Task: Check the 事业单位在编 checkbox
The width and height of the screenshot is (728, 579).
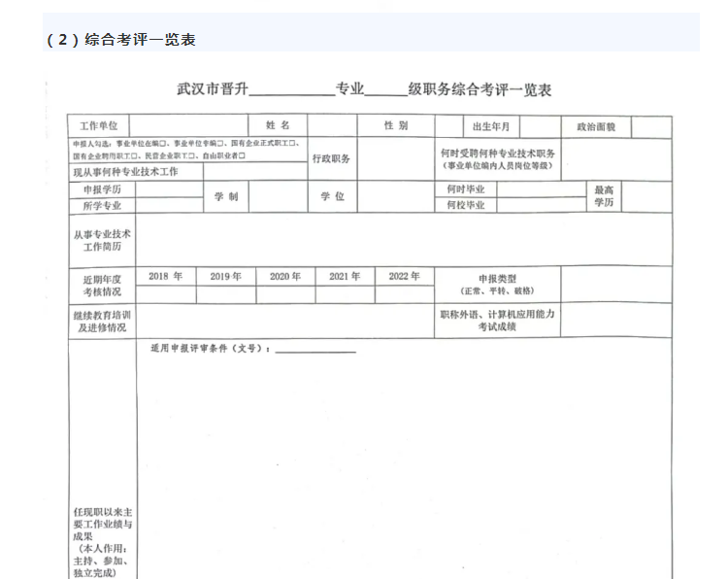Action: click(x=169, y=142)
